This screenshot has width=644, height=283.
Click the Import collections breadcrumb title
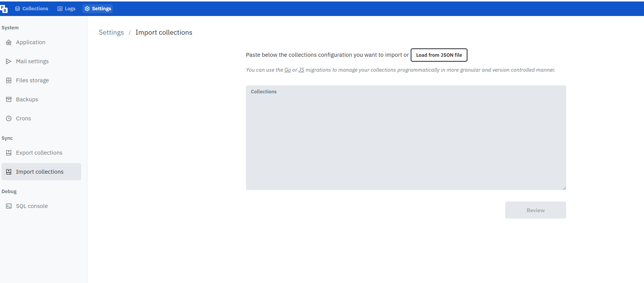pyautogui.click(x=164, y=32)
